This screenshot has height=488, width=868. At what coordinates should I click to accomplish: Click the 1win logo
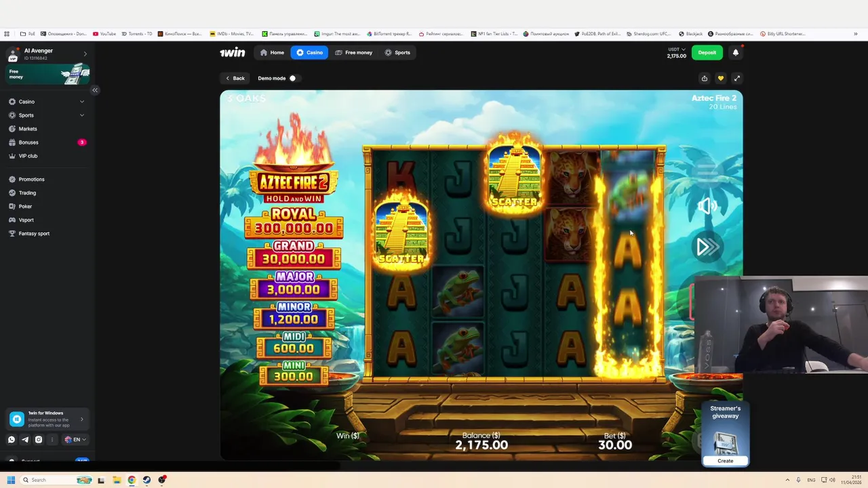tap(233, 52)
